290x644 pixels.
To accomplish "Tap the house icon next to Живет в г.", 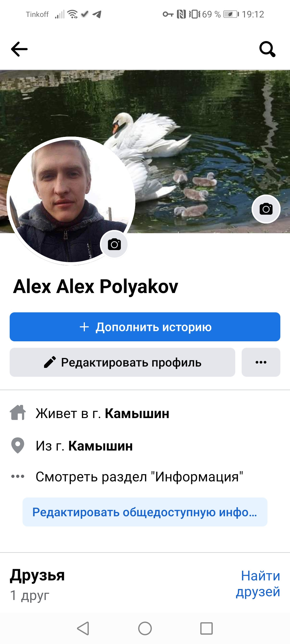I will click(18, 412).
